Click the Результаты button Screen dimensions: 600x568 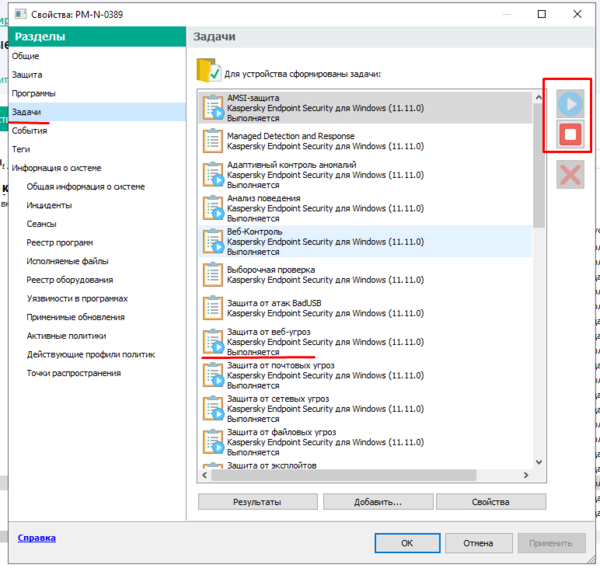pos(258,502)
